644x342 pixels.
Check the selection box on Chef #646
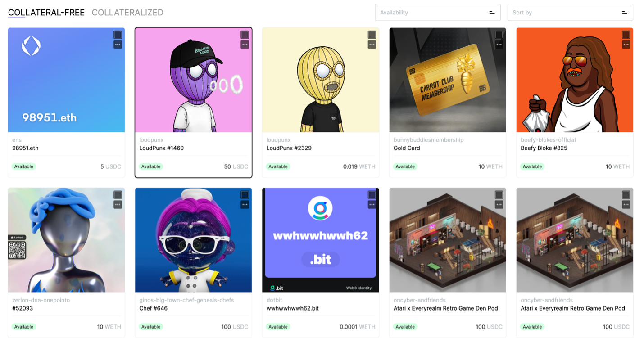[x=245, y=195]
